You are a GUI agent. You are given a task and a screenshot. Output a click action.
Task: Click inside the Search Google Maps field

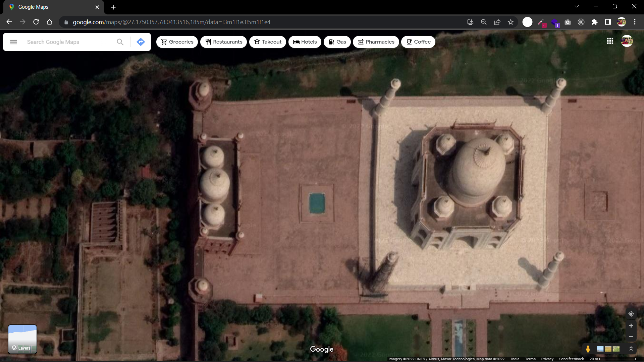click(x=67, y=42)
